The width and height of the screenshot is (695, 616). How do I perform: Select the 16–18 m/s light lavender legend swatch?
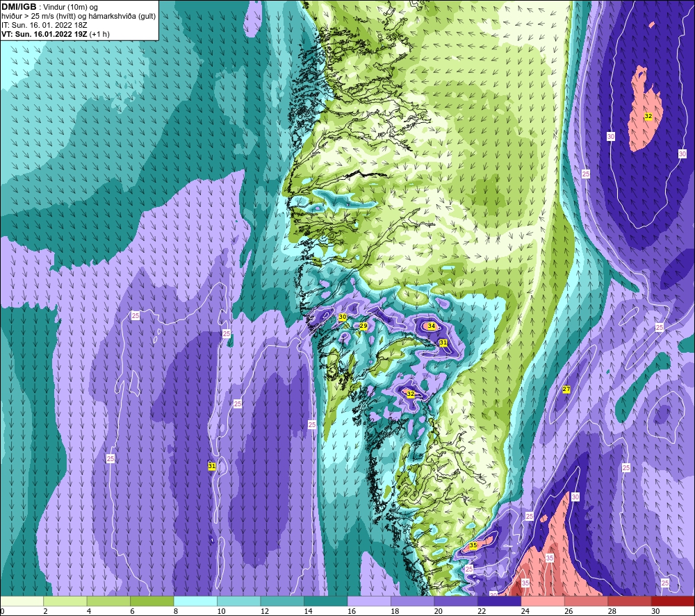click(369, 601)
